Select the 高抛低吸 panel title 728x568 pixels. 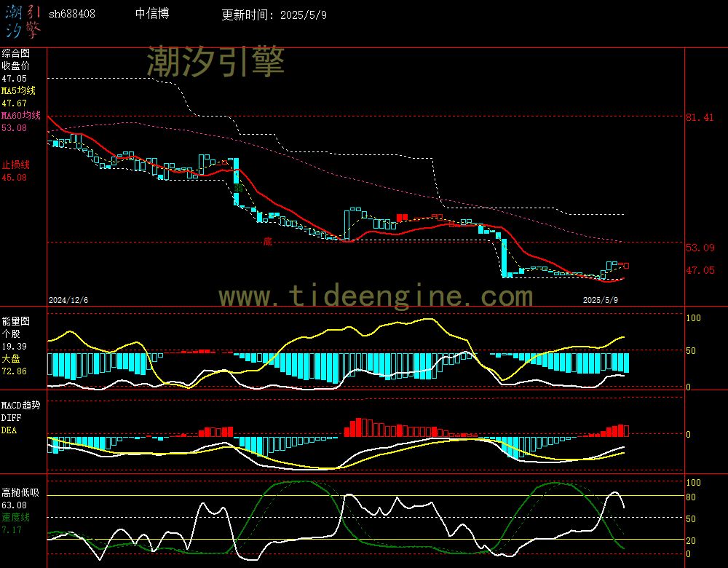(20, 493)
